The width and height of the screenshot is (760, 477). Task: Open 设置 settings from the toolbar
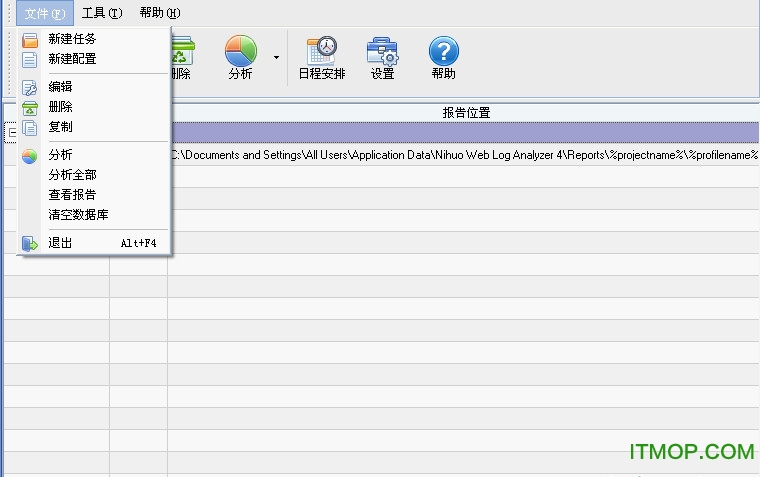(382, 57)
